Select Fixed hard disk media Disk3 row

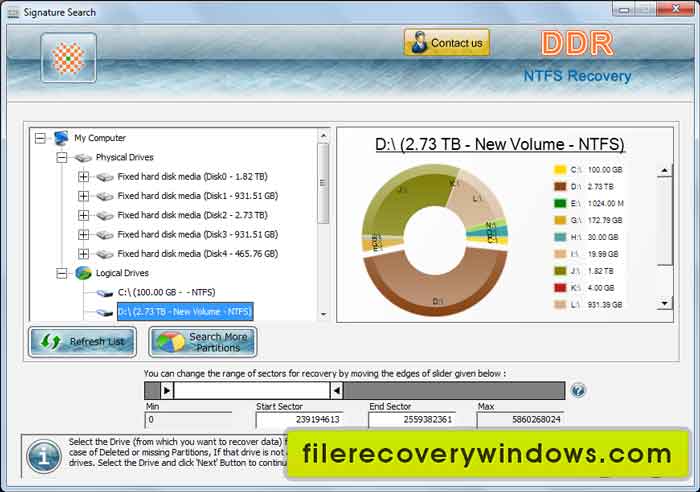tap(198, 234)
